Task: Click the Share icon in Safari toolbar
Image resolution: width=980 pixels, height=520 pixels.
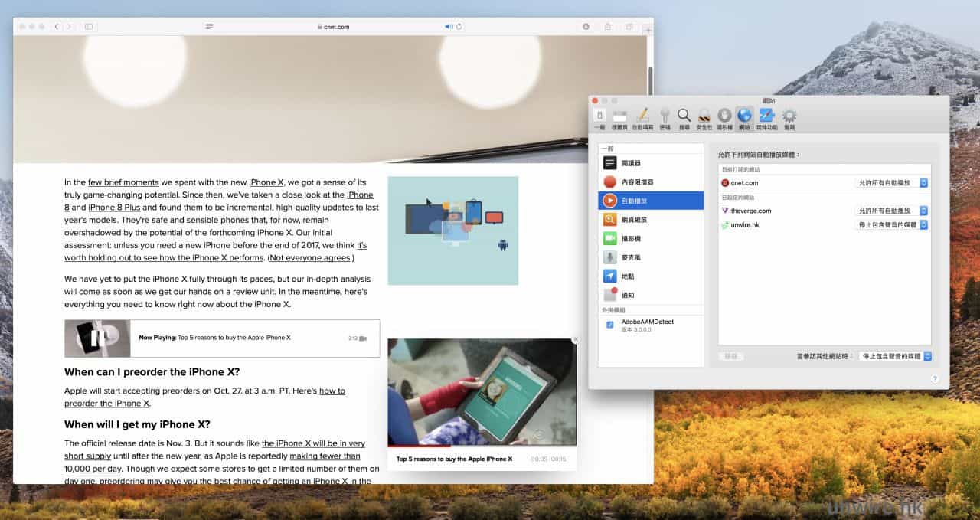Action: click(x=607, y=27)
